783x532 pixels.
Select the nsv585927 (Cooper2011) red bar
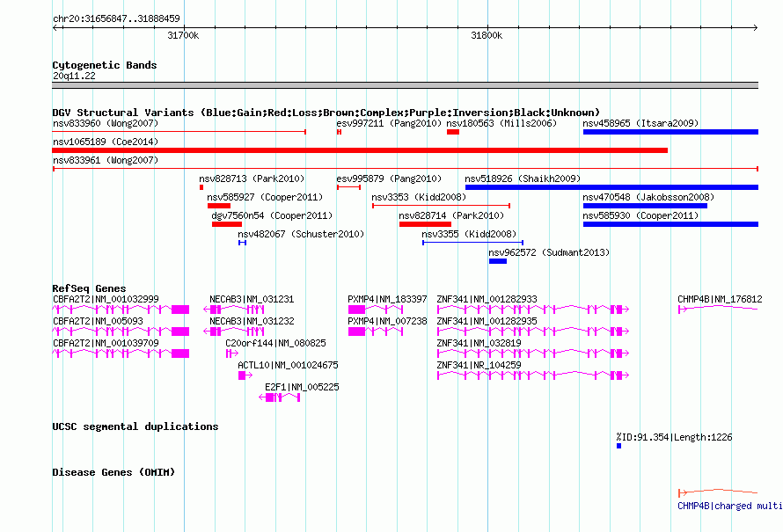(219, 206)
